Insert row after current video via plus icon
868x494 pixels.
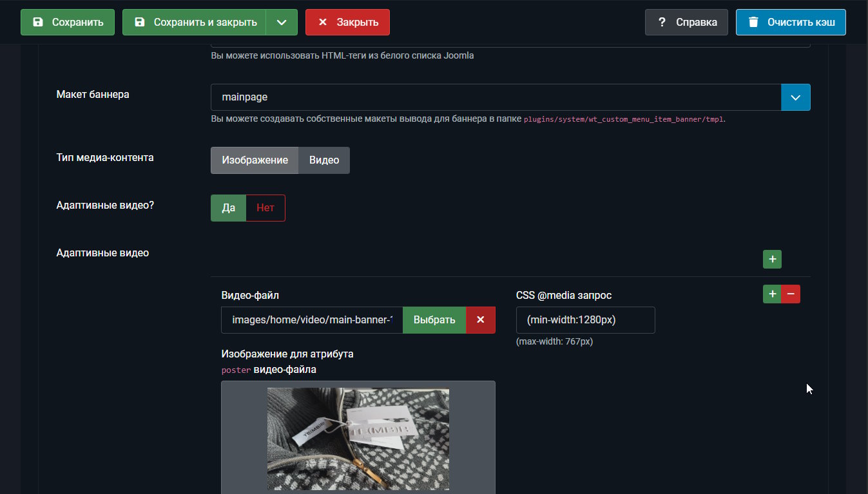click(x=771, y=294)
